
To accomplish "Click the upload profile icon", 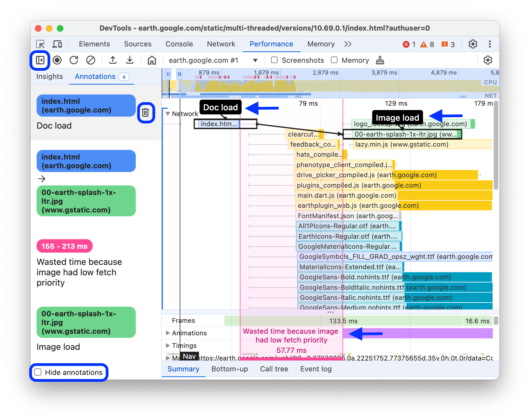I will pos(113,60).
